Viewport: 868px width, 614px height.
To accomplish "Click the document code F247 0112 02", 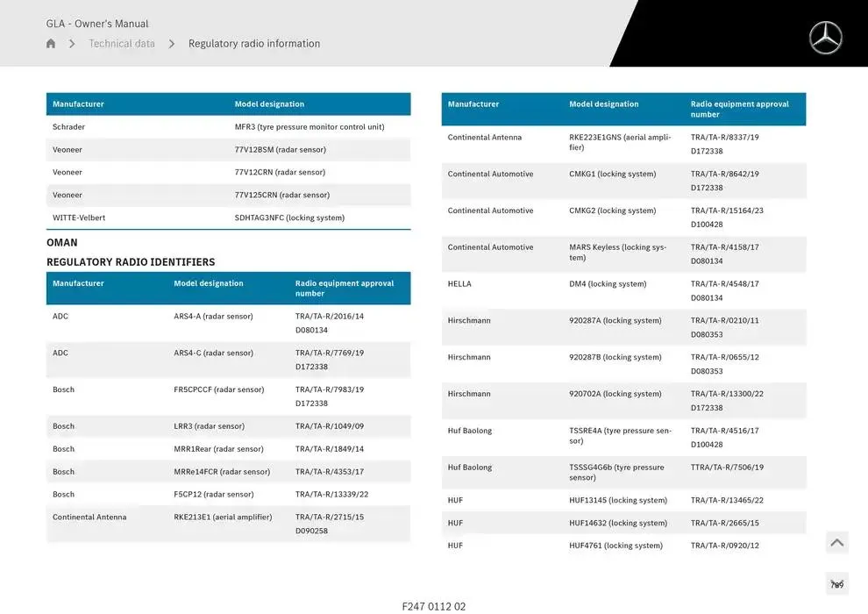I will click(434, 606).
